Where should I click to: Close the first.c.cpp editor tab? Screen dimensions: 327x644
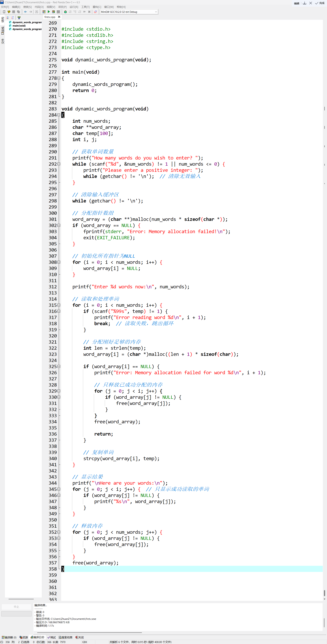tap(59, 17)
